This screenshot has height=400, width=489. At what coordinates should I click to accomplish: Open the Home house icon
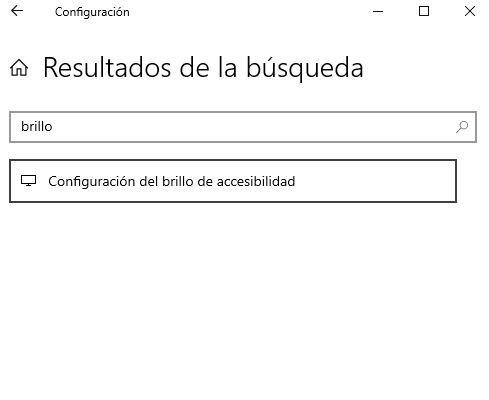[19, 68]
